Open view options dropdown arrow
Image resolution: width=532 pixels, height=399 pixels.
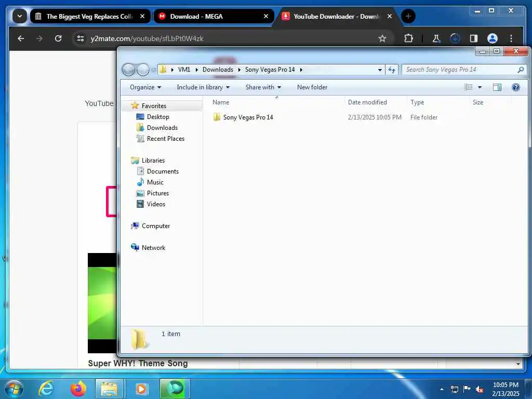click(x=480, y=87)
